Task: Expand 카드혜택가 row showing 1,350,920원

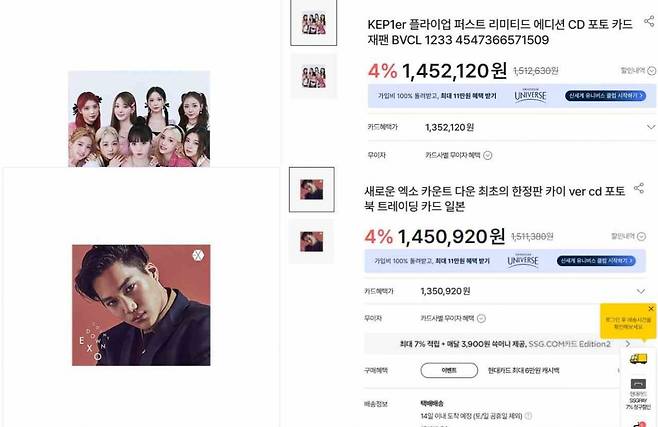Action: click(505, 291)
